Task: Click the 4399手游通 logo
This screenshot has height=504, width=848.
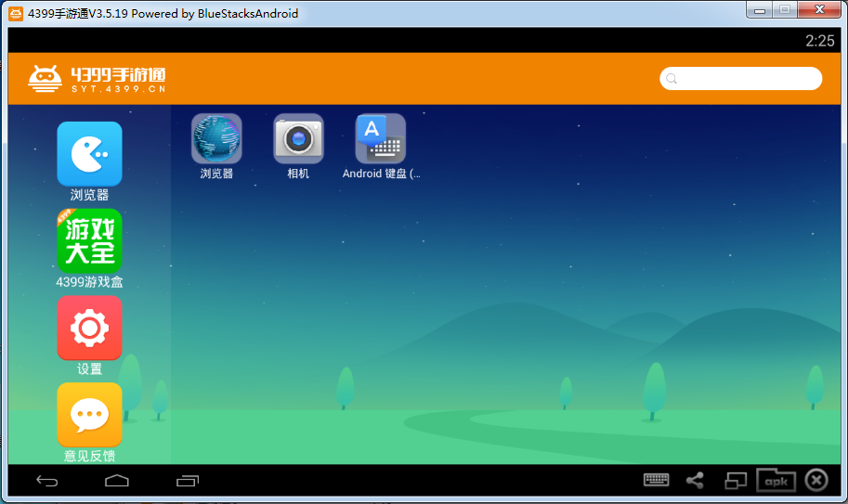Action: pos(97,79)
